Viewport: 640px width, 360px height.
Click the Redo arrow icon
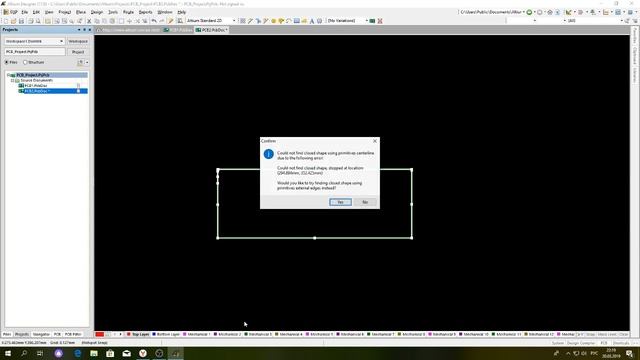tap(162, 21)
